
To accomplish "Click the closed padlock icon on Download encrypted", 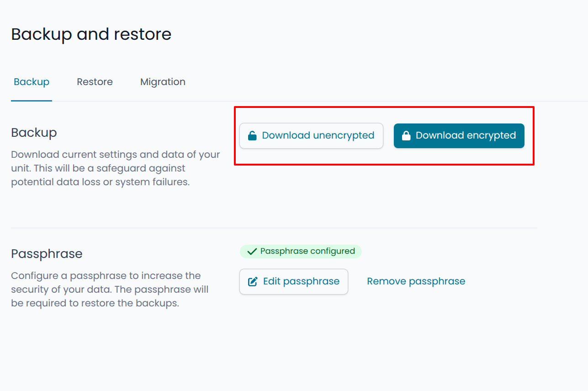I will coord(406,136).
